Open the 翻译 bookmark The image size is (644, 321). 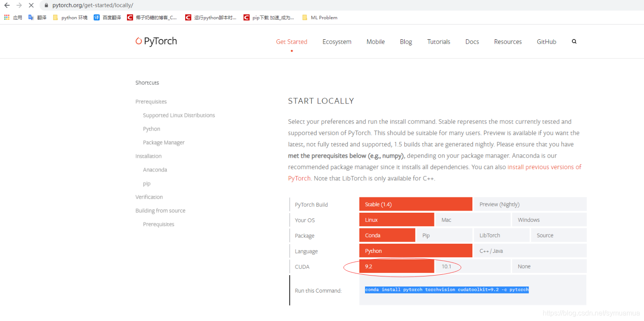tap(37, 17)
